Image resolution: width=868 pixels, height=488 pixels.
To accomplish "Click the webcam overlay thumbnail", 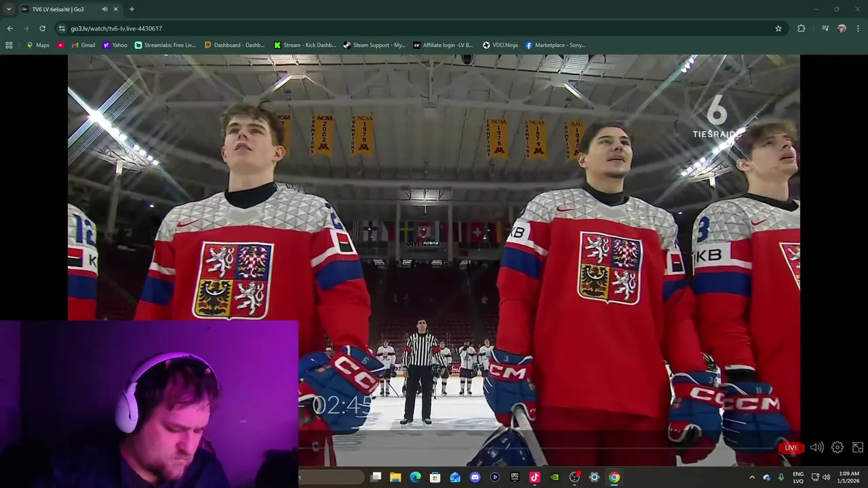I will (x=149, y=404).
